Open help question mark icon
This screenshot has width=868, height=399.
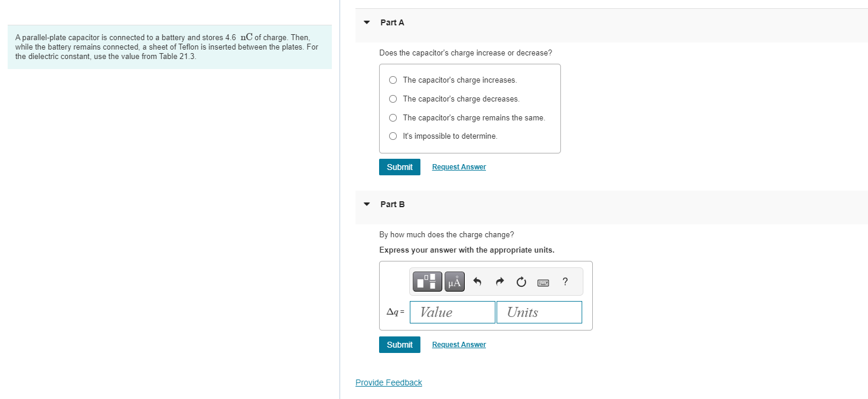point(565,282)
